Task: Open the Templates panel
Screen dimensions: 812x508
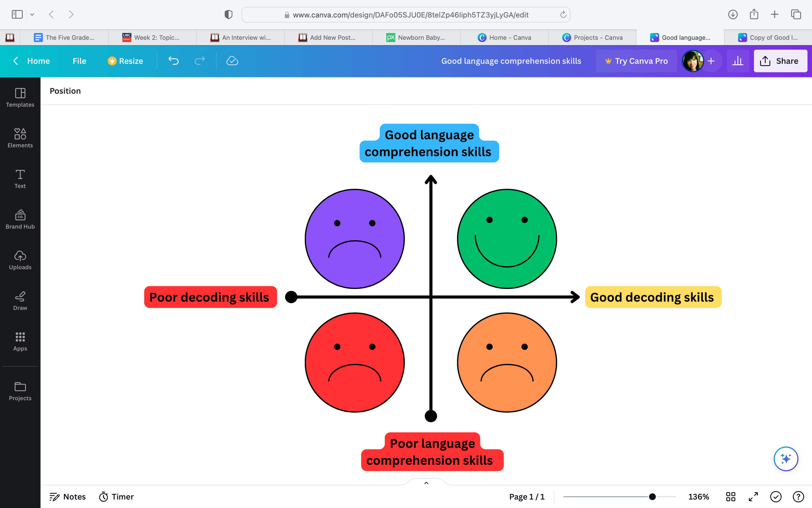Action: coord(20,97)
